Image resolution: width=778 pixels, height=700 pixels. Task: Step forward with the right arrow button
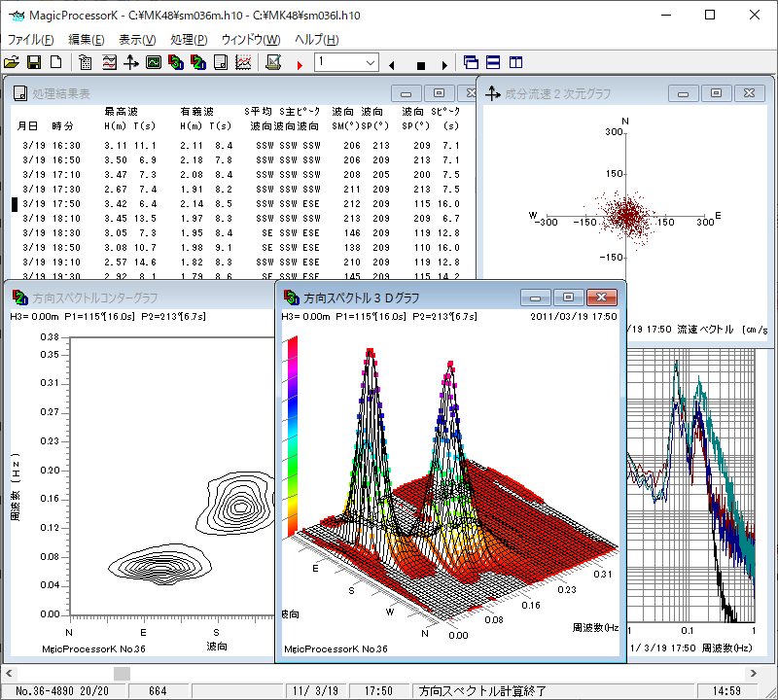[x=444, y=65]
